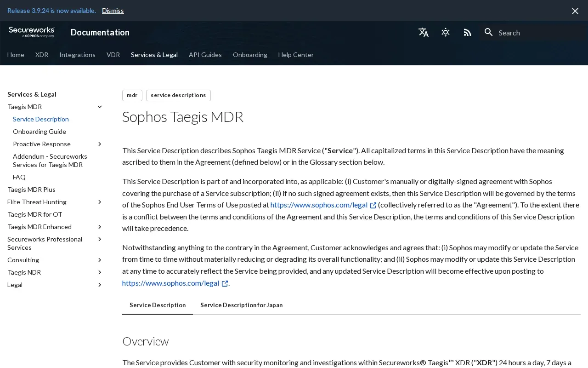The height and width of the screenshot is (368, 588).
Task: Open the RSS feed icon
Action: (468, 32)
